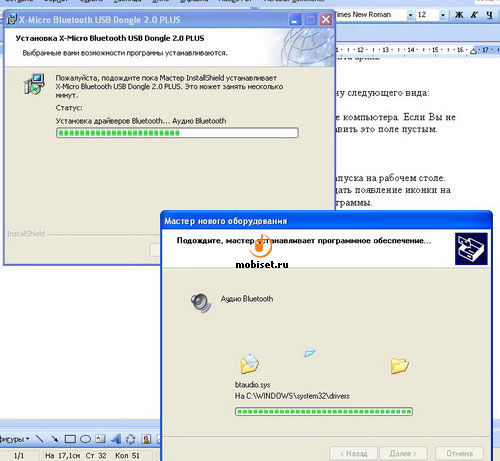
Task: Click the 'Статус:' label in the installer
Action: coord(69,108)
